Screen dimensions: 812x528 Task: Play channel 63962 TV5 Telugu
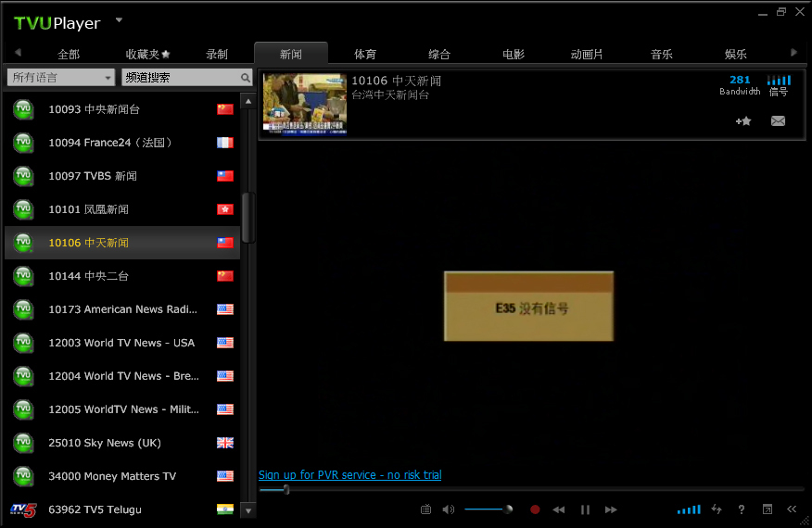pos(122,509)
